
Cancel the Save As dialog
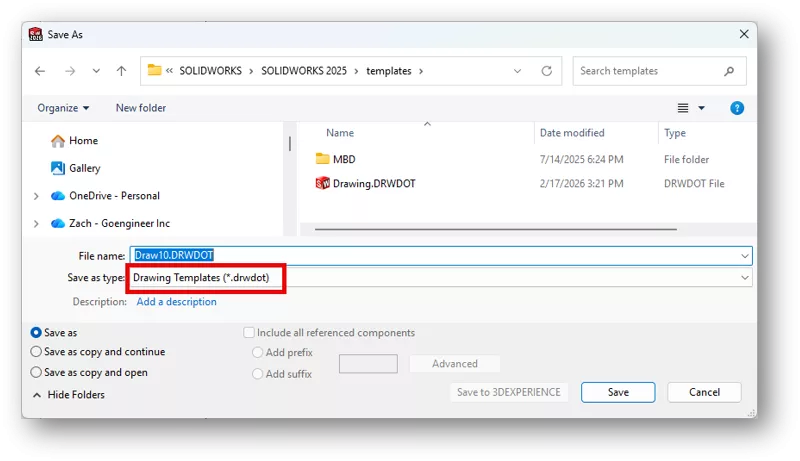pos(704,392)
